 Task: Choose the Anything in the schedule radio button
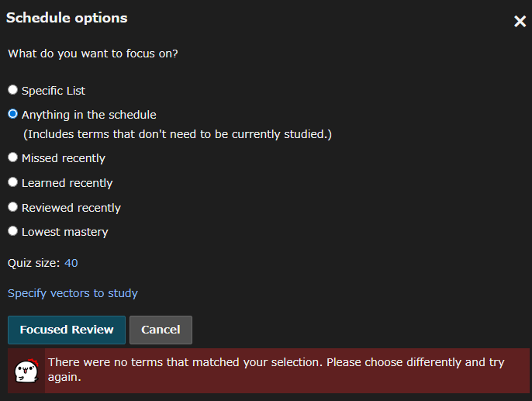12,114
